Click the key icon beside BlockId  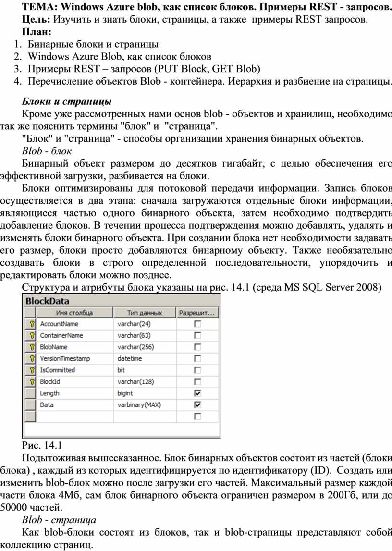point(32,381)
